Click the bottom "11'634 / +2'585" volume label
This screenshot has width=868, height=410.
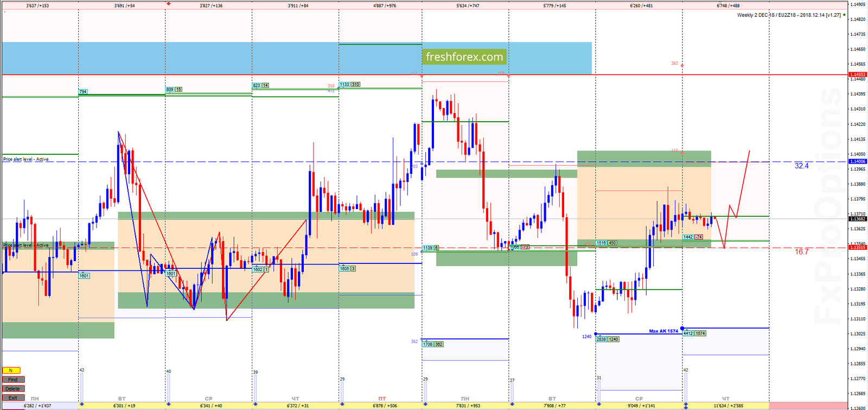pyautogui.click(x=729, y=406)
